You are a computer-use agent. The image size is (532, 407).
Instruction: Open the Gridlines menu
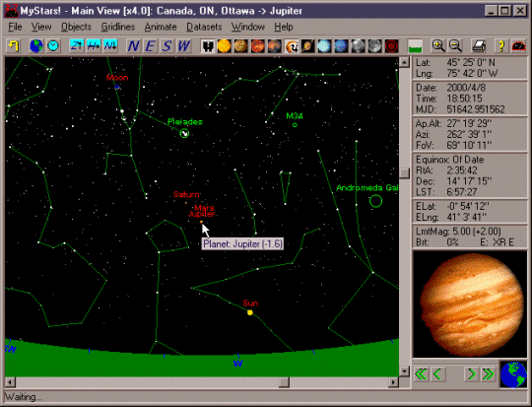118,27
